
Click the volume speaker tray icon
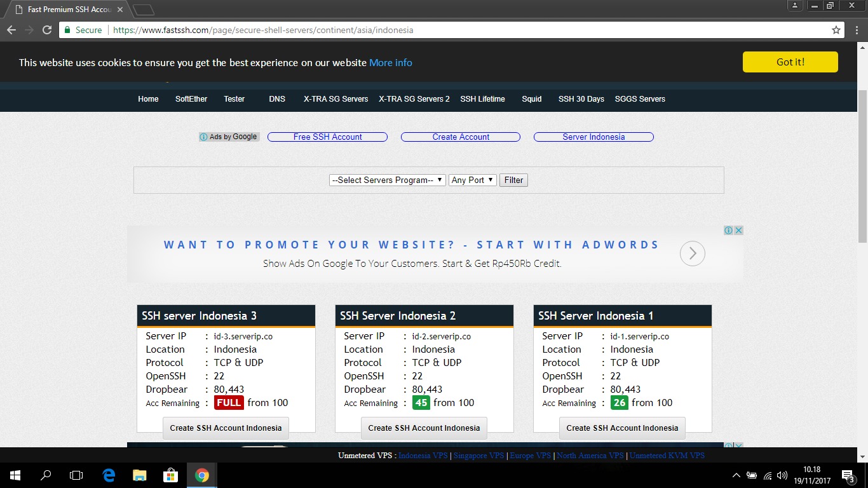point(782,475)
